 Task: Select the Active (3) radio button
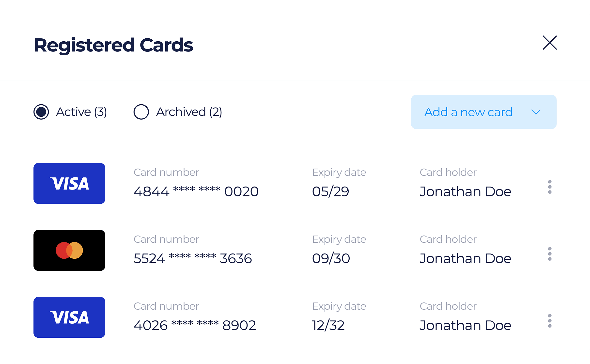coord(41,112)
